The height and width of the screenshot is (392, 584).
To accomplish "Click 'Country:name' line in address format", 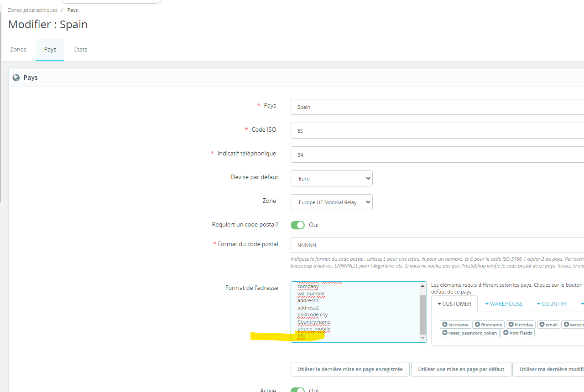I will point(314,322).
